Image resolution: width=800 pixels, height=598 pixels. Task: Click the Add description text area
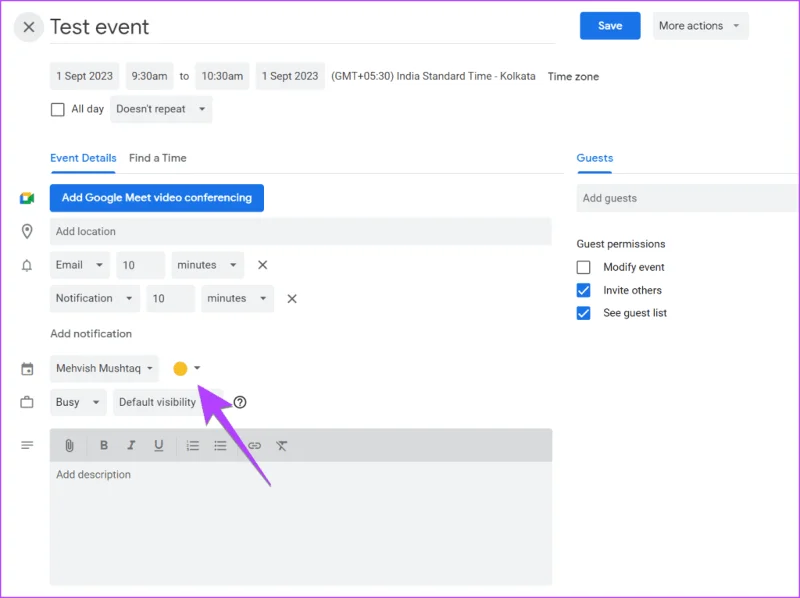(301, 523)
